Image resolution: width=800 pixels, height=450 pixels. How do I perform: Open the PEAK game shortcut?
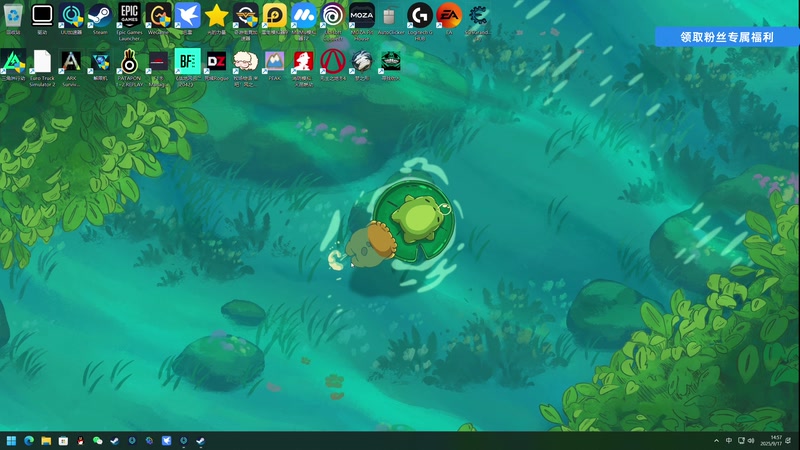click(274, 65)
